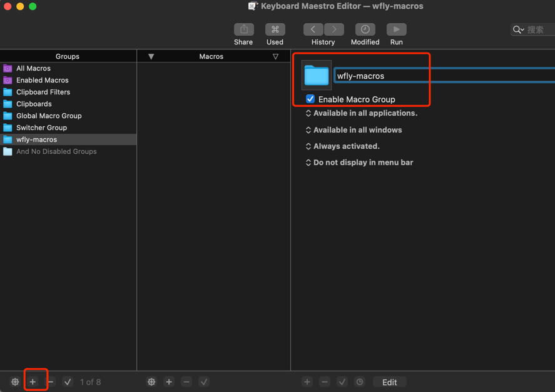Toggle enable checkmark for actions
555x392 pixels.
tap(342, 382)
